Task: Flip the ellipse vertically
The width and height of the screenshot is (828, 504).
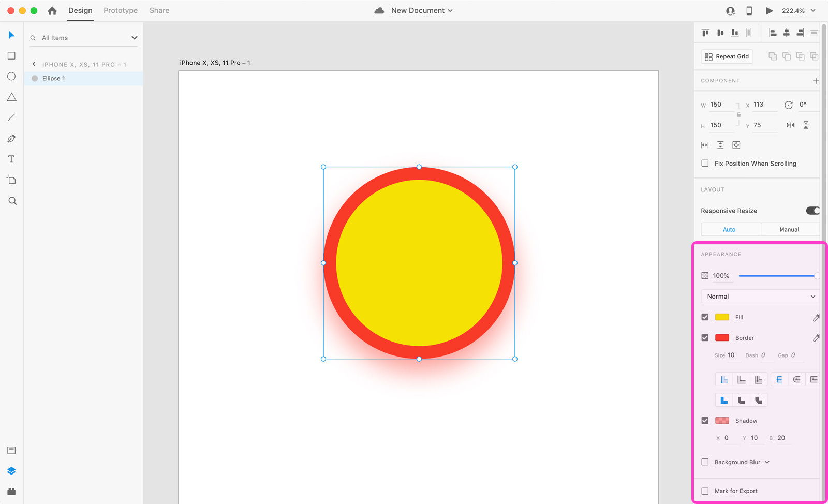Action: point(806,125)
